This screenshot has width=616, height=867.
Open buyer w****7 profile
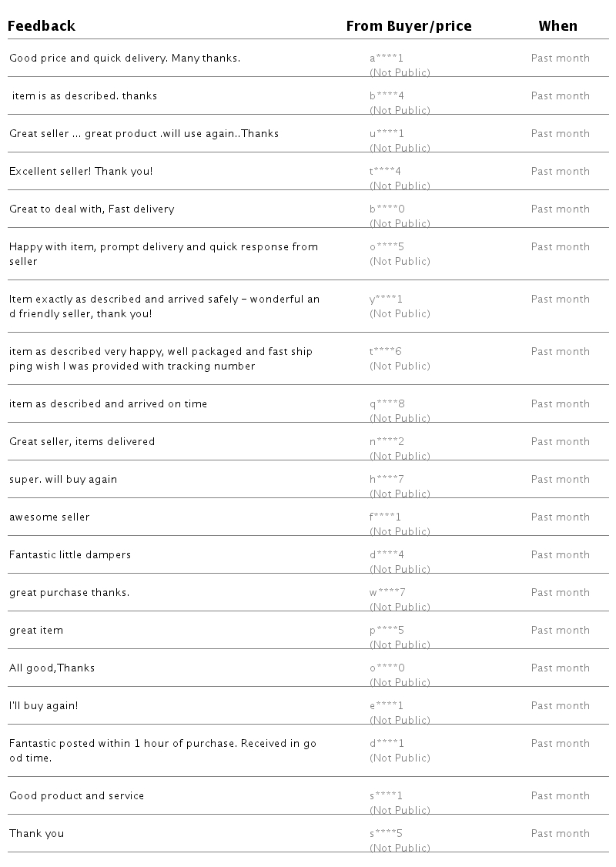(x=387, y=593)
